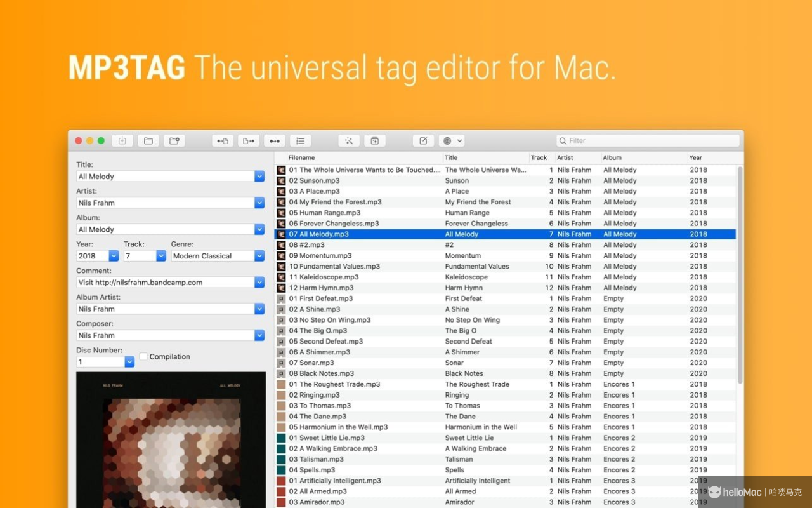The image size is (812, 508).
Task: Open the Genre dropdown arrow
Action: (x=259, y=256)
